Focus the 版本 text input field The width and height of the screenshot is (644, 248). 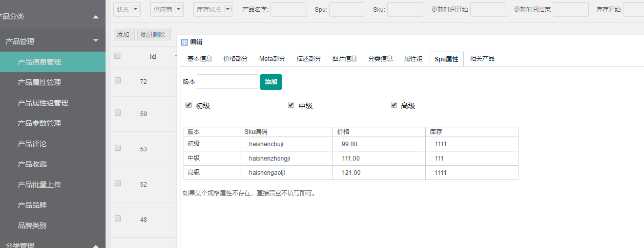tap(227, 82)
